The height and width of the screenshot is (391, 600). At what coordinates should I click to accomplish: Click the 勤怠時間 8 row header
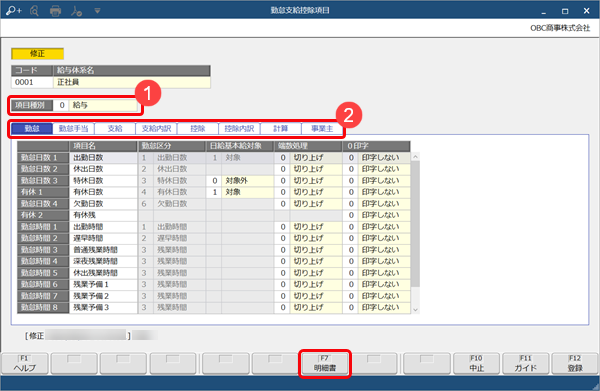pyautogui.click(x=43, y=308)
